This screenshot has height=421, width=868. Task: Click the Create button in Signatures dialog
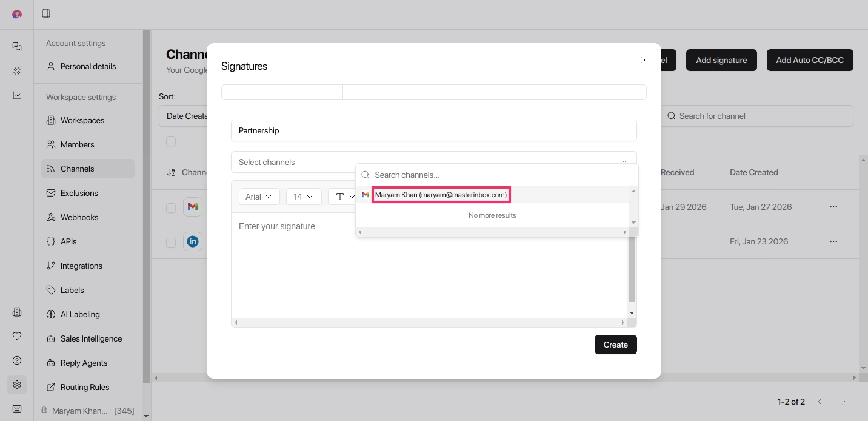pos(615,345)
